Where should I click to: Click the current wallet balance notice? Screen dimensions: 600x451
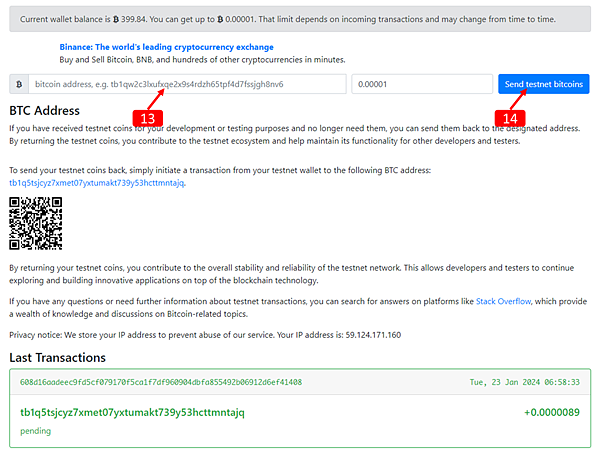click(x=300, y=19)
